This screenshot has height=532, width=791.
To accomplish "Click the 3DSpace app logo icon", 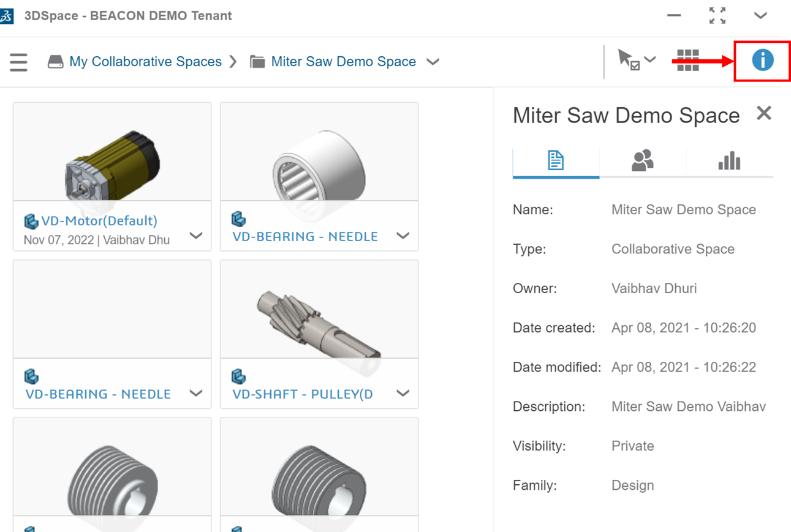I will click(7, 16).
